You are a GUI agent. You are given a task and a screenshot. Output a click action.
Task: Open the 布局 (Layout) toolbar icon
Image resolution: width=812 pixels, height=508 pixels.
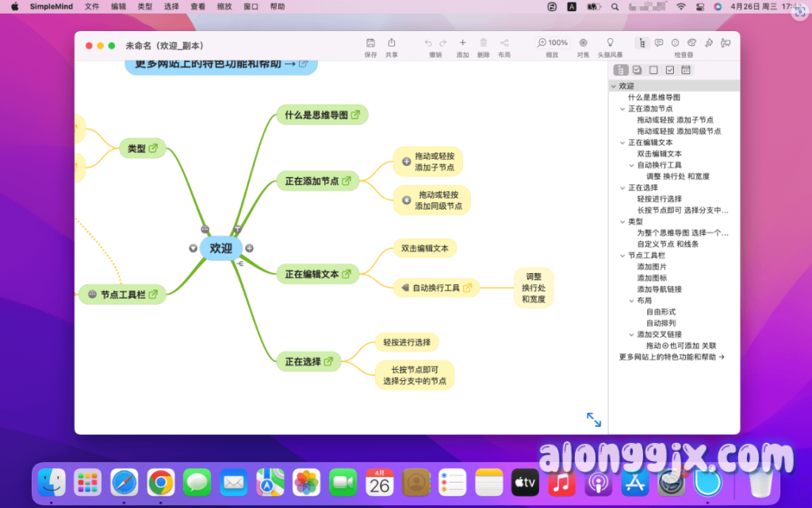[504, 43]
